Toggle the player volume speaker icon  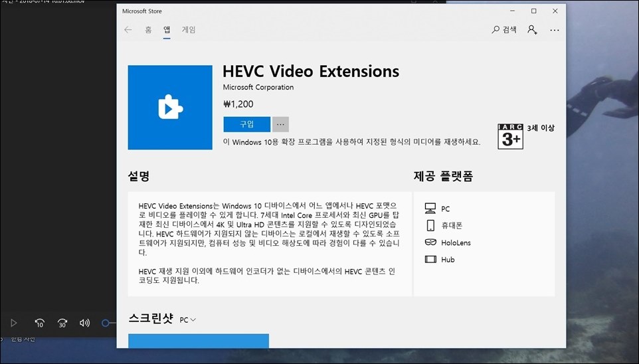(85, 323)
